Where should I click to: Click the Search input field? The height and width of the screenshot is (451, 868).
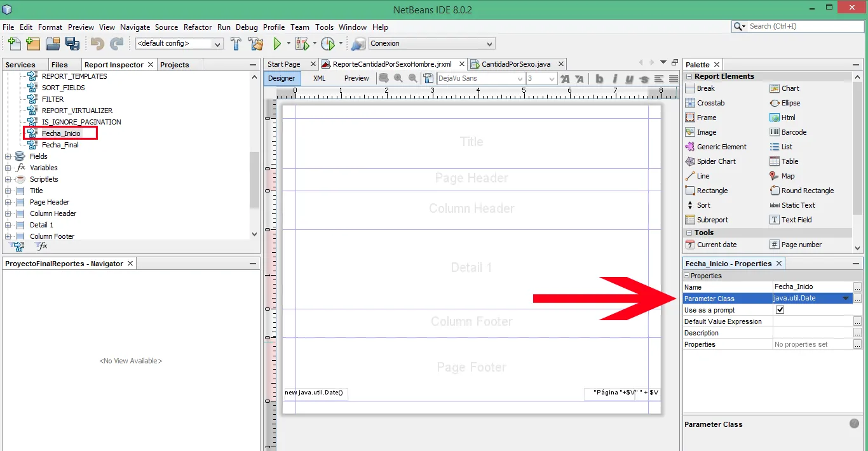click(x=803, y=27)
